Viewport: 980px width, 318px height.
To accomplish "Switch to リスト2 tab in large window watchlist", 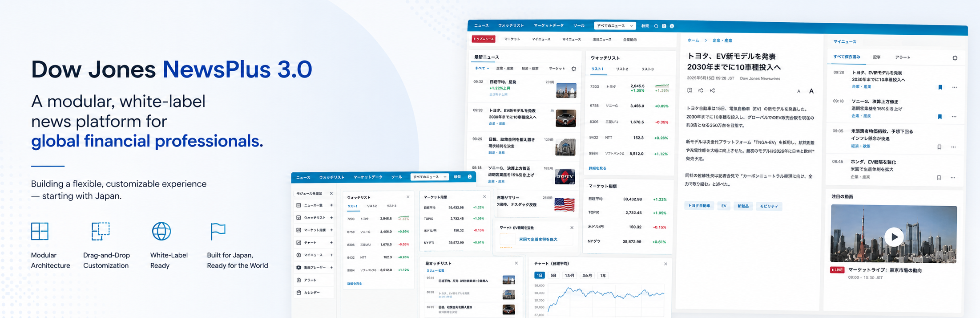I will (622, 69).
